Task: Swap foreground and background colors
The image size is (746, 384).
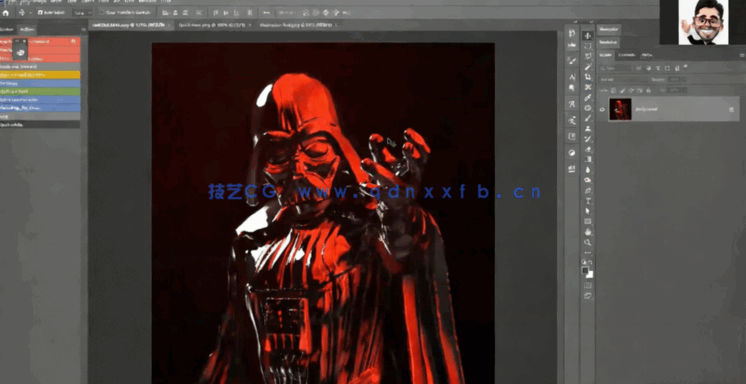Action: tap(591, 262)
